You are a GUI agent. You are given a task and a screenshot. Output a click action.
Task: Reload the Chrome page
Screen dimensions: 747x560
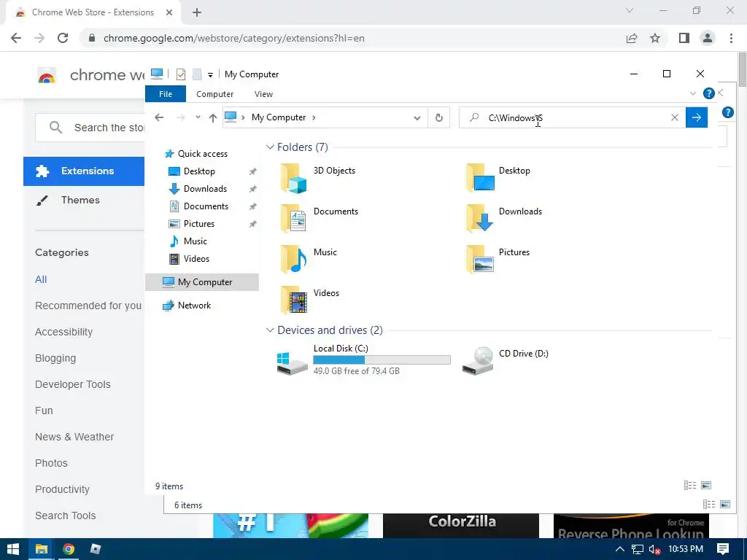point(63,38)
